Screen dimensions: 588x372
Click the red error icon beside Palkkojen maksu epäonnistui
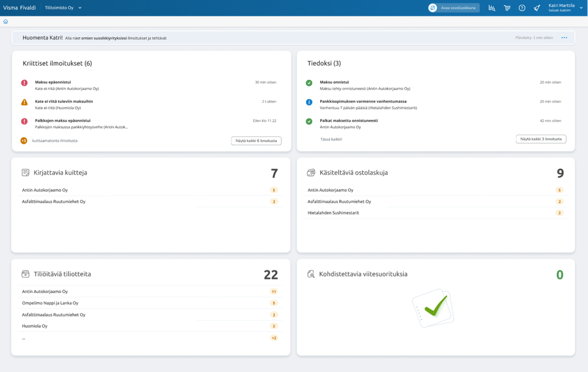[24, 121]
